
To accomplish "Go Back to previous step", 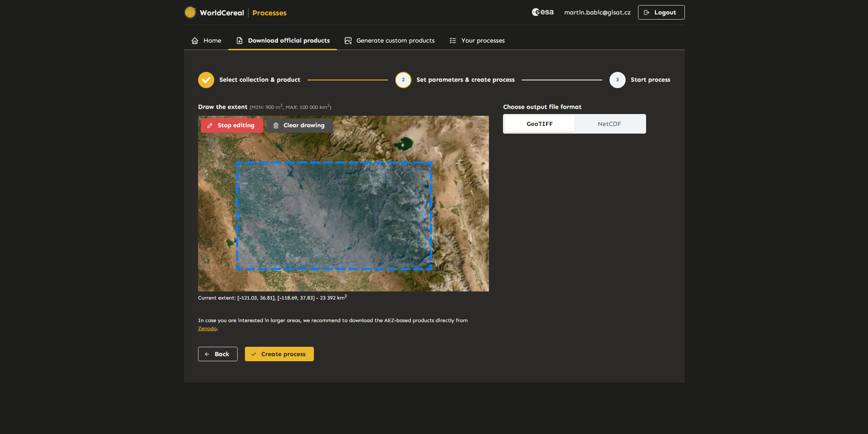I will coord(218,354).
